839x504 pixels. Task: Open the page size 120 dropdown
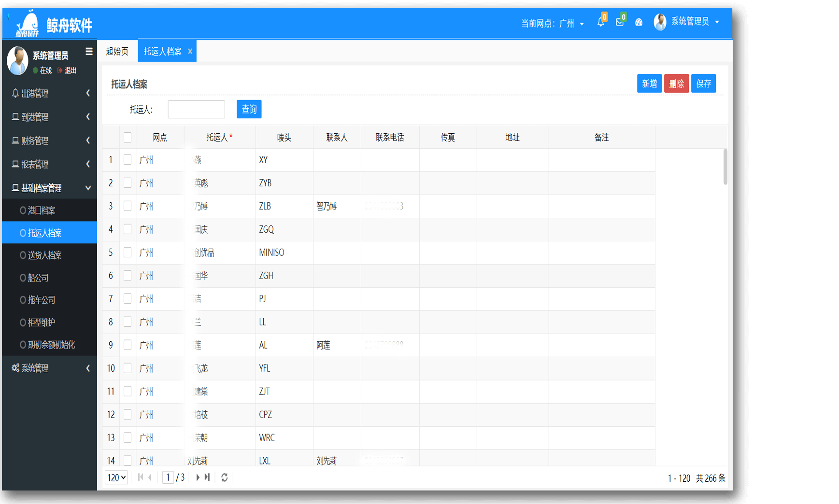click(x=116, y=477)
